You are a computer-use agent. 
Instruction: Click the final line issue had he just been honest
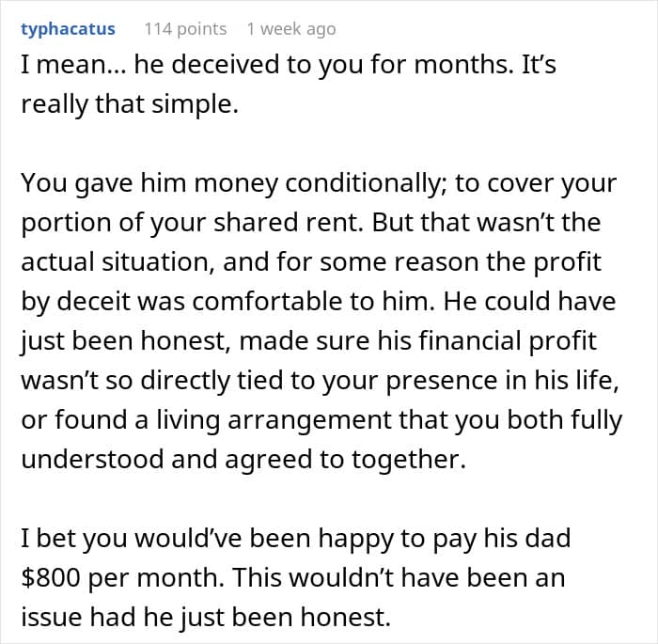tap(206, 617)
